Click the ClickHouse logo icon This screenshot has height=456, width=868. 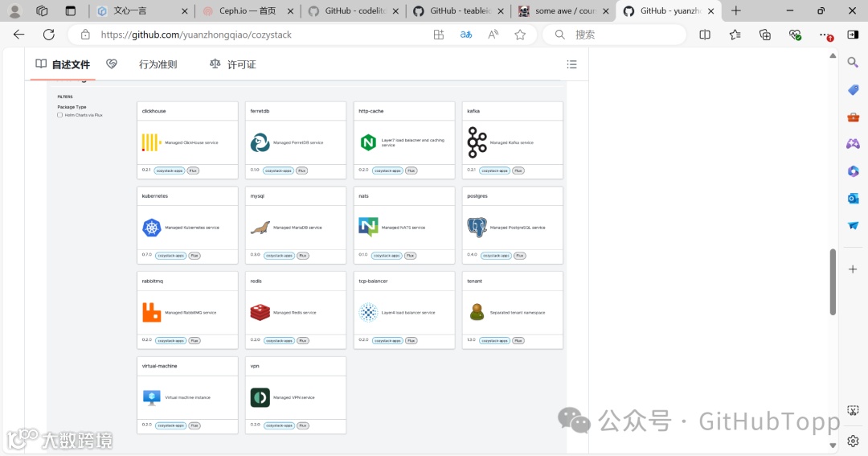click(x=151, y=142)
